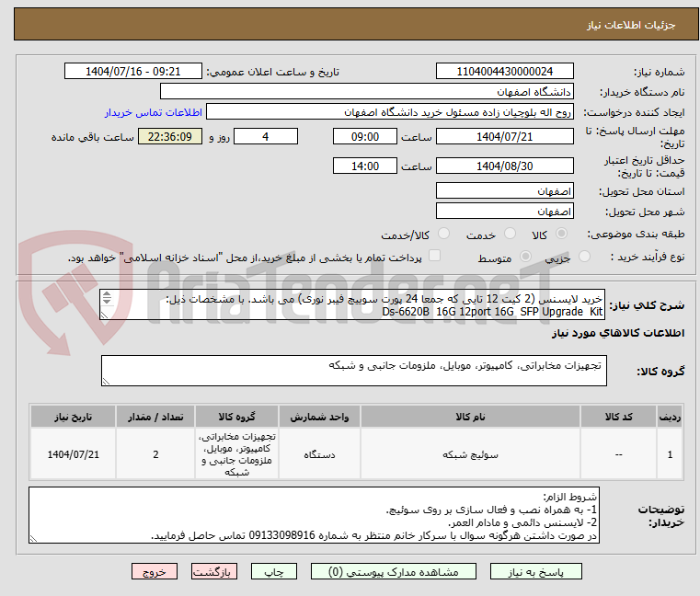Select the جزیی purchase type radio

point(584,257)
